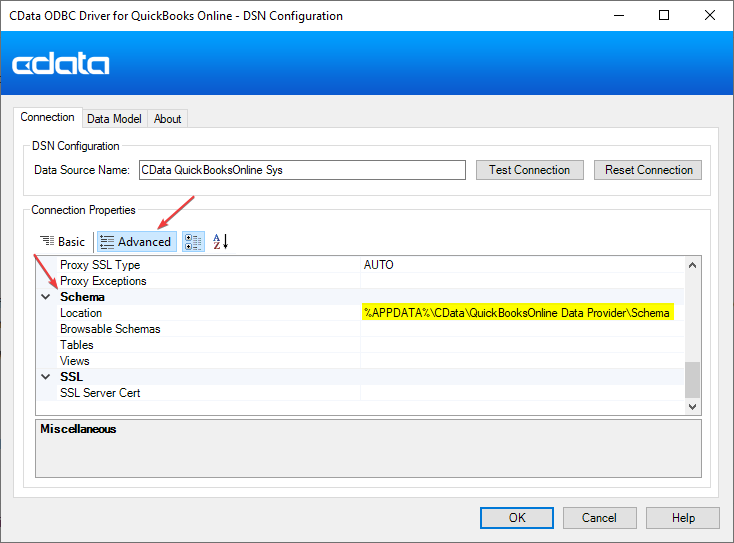Click the property grid scrollbar thumb

[x=692, y=380]
